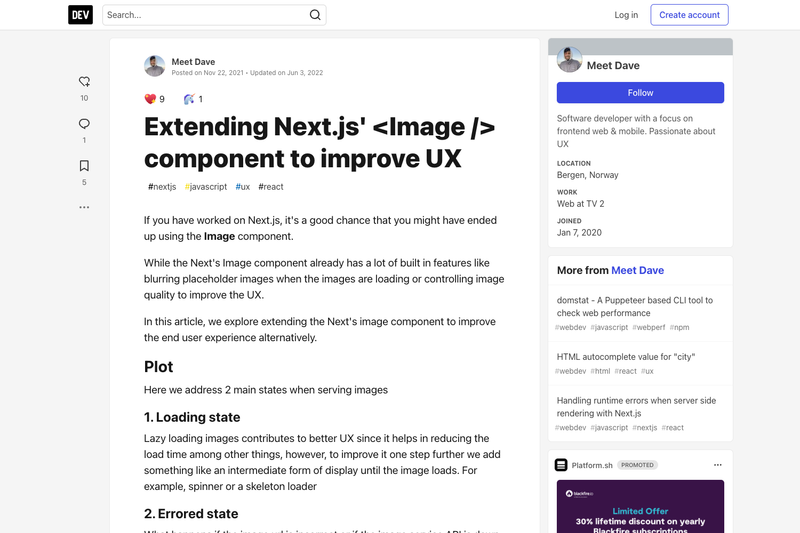Jump to comments via speech bubble icon
Viewport: 800px width, 533px height.
click(x=84, y=124)
